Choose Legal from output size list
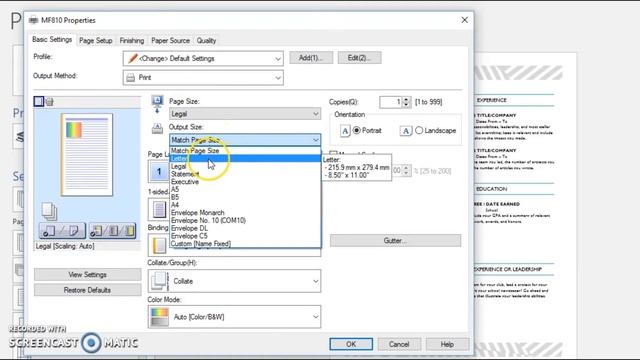This screenshot has width=640, height=360. (x=245, y=166)
